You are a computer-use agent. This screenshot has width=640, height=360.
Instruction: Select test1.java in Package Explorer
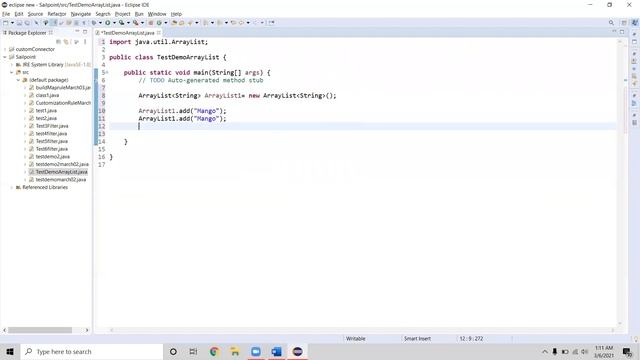point(46,111)
